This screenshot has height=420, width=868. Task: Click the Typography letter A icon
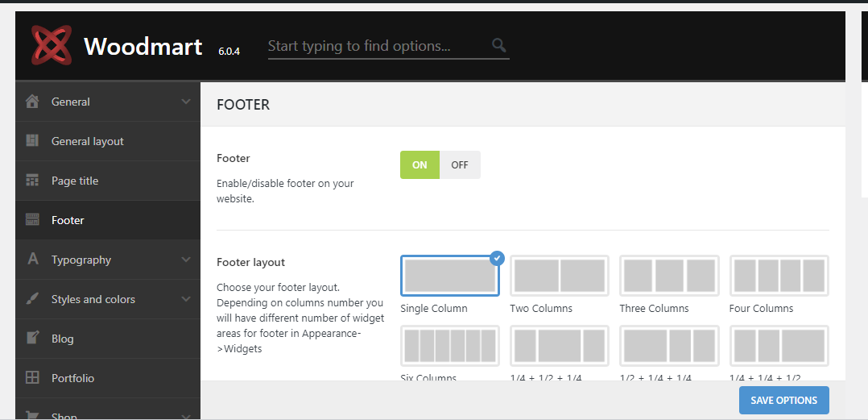tap(33, 259)
